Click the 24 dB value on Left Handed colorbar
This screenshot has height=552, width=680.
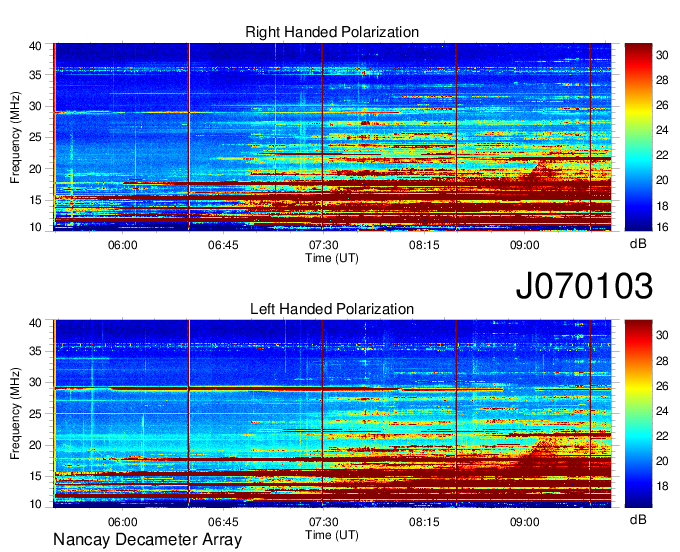pyautogui.click(x=662, y=411)
